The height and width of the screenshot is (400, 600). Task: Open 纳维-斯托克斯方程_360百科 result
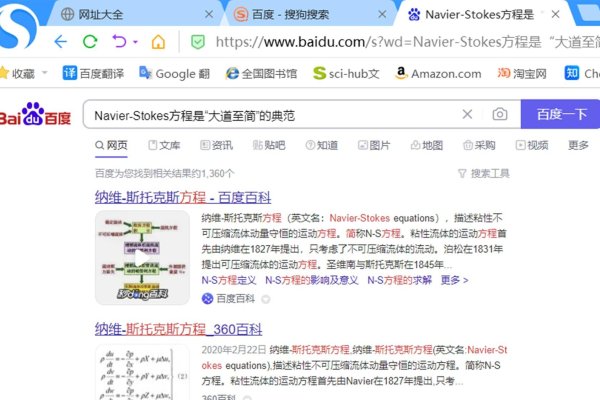coord(178,329)
